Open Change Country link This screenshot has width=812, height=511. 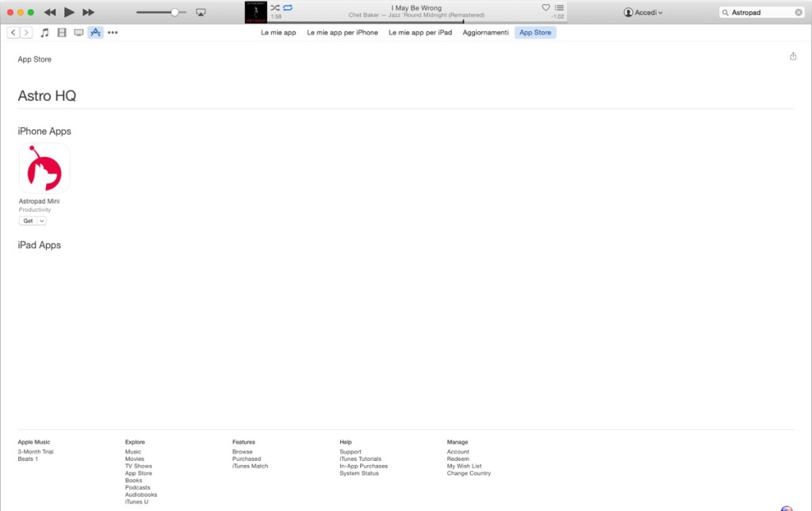tap(469, 474)
